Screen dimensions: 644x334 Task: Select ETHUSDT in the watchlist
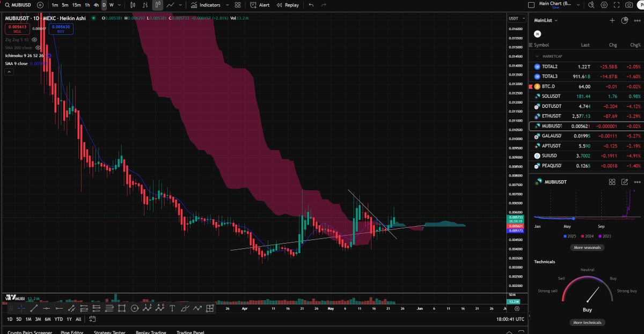(x=586, y=116)
